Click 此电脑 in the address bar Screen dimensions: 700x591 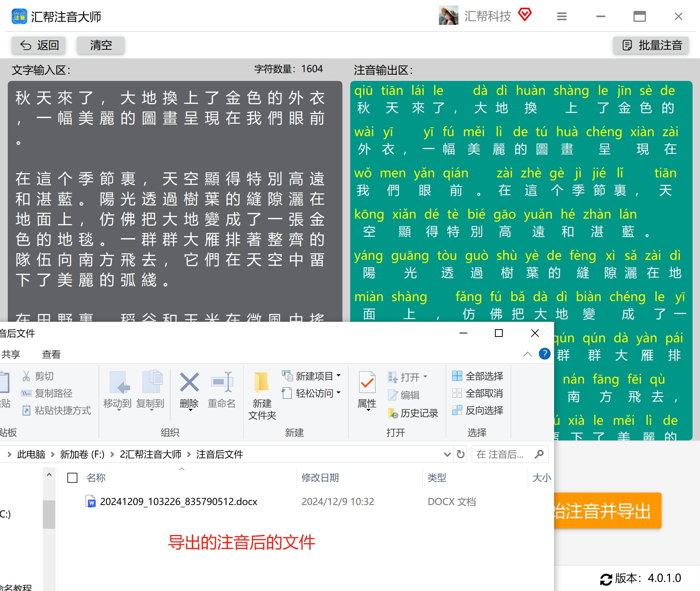(x=31, y=454)
